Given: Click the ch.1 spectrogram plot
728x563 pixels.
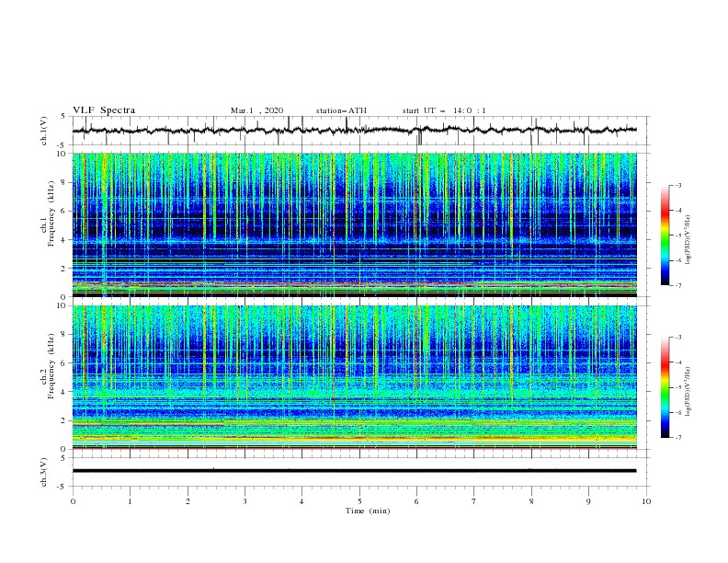Looking at the screenshot, I should point(354,224).
